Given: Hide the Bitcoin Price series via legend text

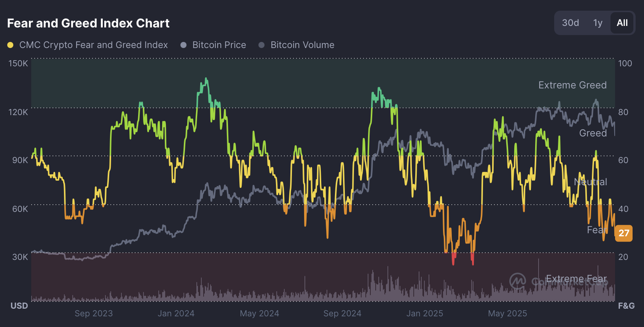Looking at the screenshot, I should 219,45.
